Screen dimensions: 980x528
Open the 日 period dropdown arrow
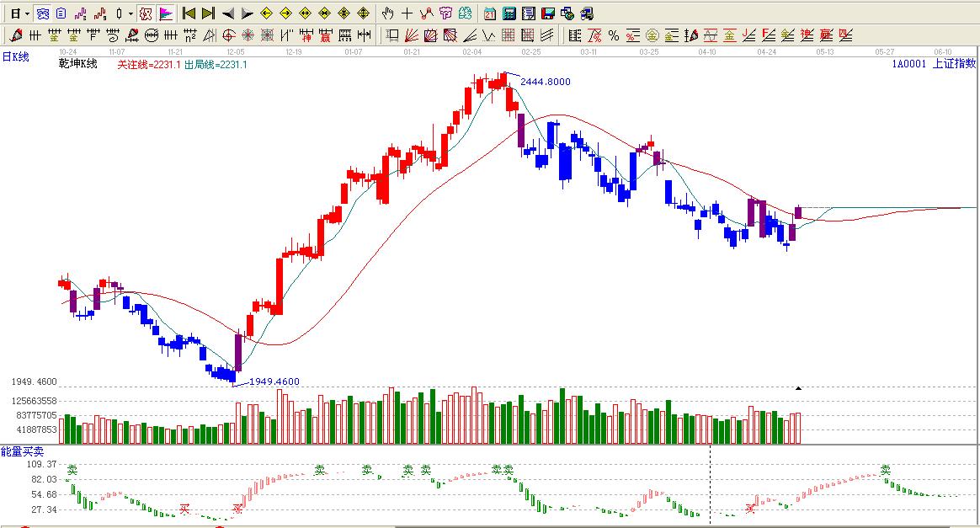pyautogui.click(x=27, y=13)
